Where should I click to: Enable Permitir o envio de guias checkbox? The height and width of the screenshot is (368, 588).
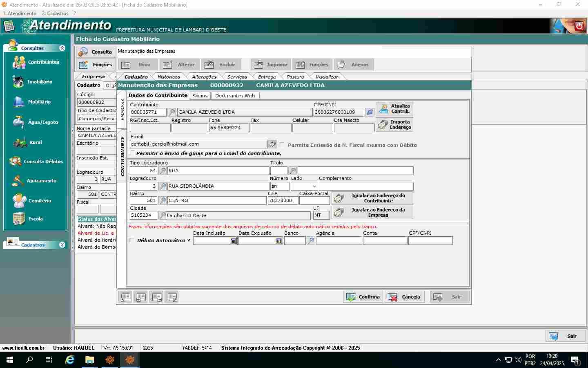pyautogui.click(x=132, y=153)
